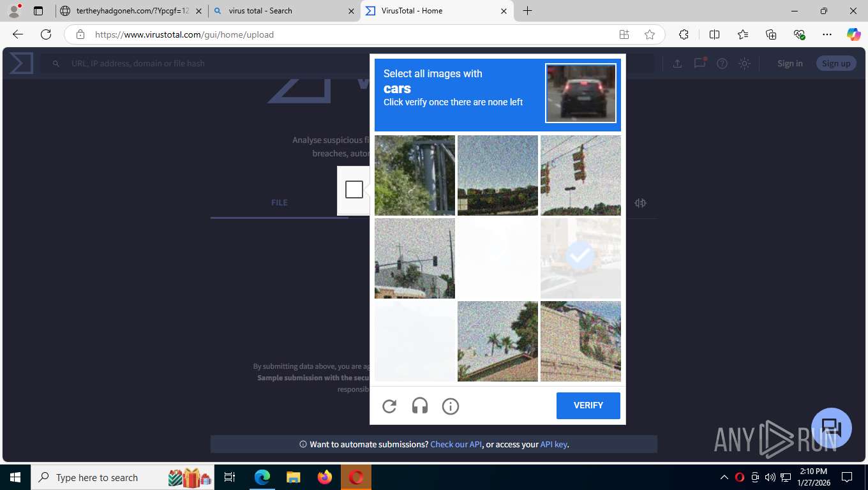Select tile with stone building corner
The width and height of the screenshot is (868, 490).
pyautogui.click(x=581, y=341)
